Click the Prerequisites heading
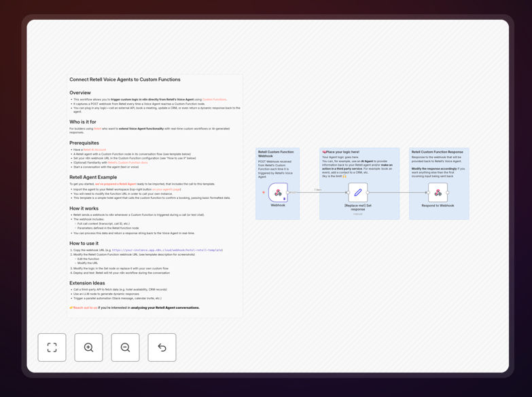 click(x=84, y=143)
